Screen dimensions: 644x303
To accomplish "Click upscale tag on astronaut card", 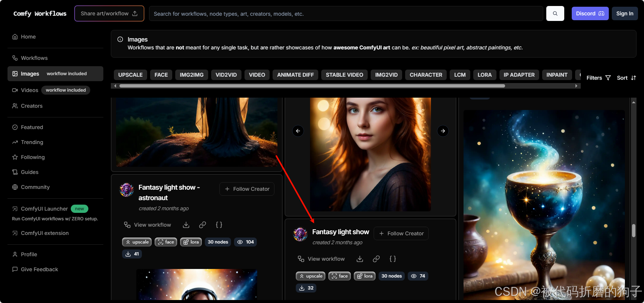I will click(137, 242).
